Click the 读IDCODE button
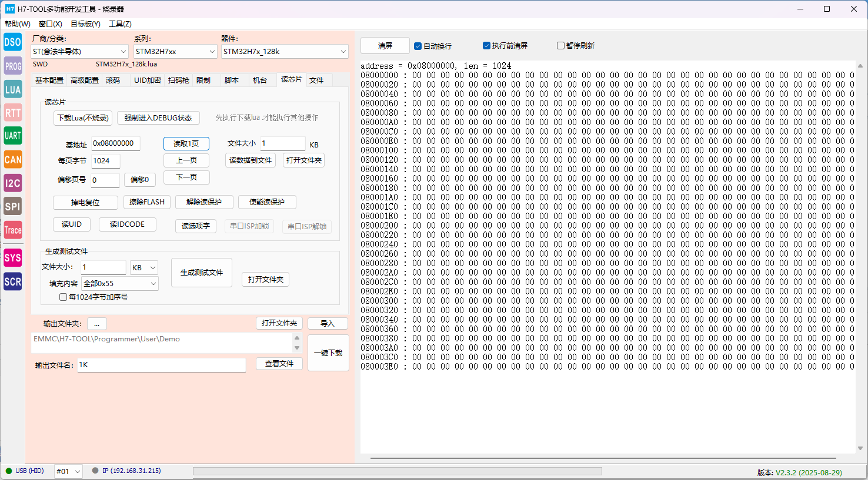Image resolution: width=868 pixels, height=480 pixels. [x=127, y=224]
